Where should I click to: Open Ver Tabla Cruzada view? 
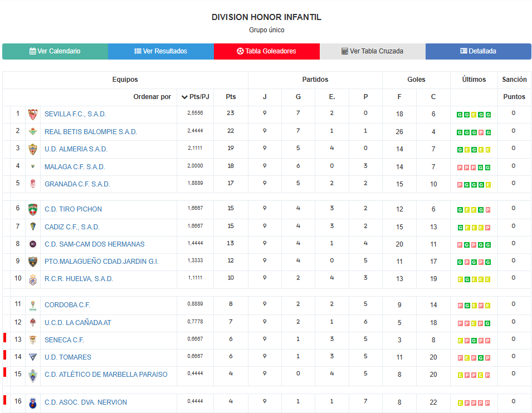tap(373, 51)
